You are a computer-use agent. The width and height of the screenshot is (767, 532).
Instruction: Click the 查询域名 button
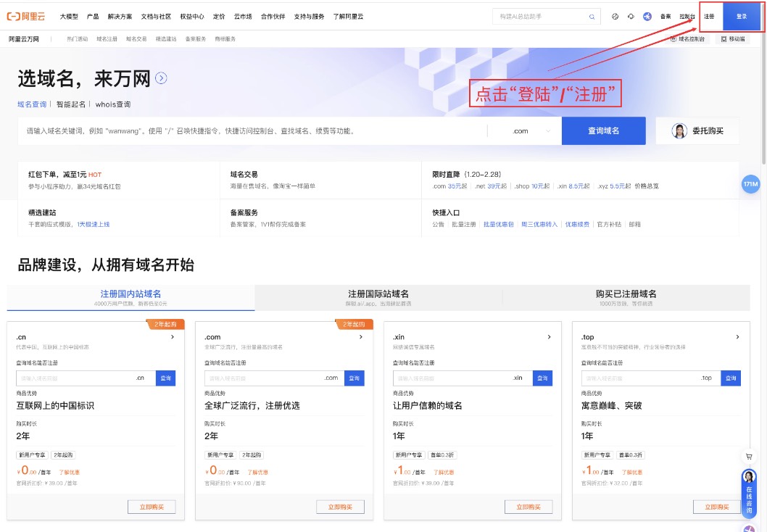coord(604,130)
